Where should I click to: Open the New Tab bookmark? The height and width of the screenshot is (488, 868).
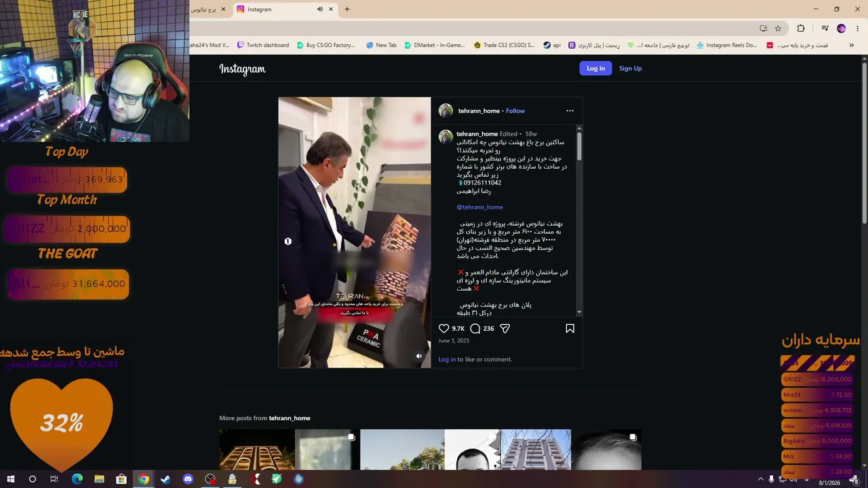click(x=381, y=45)
